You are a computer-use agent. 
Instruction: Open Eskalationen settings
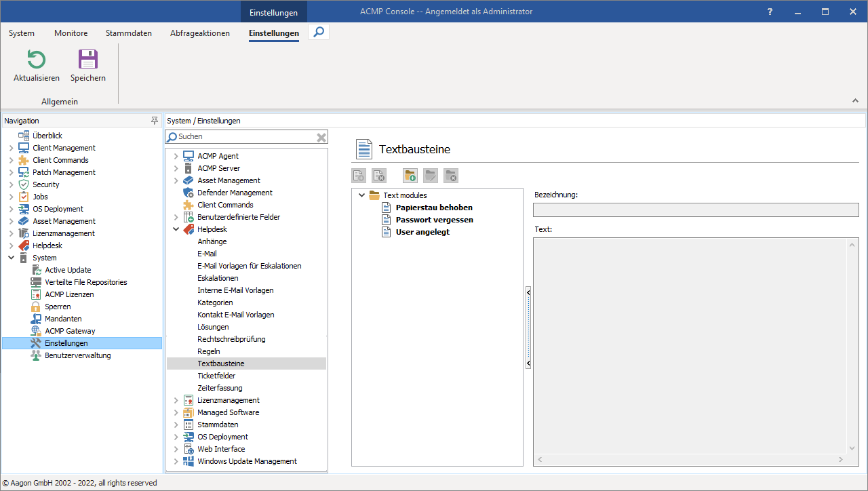click(x=218, y=278)
